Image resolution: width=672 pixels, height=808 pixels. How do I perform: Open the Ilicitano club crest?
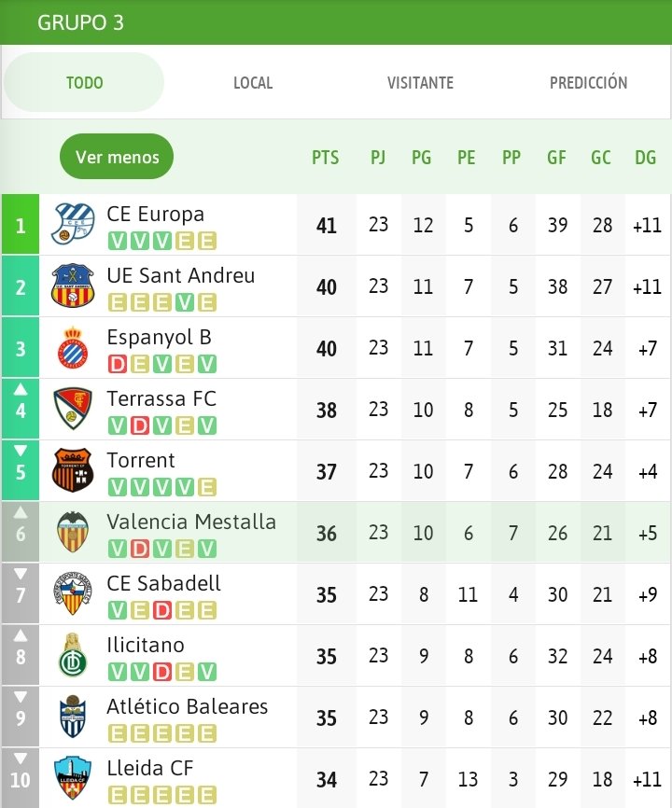[73, 655]
